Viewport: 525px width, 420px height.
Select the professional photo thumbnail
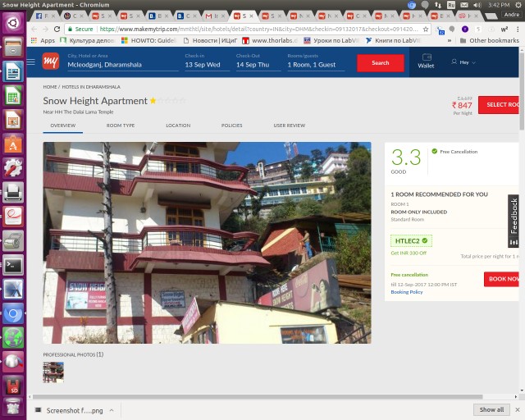pyautogui.click(x=53, y=372)
